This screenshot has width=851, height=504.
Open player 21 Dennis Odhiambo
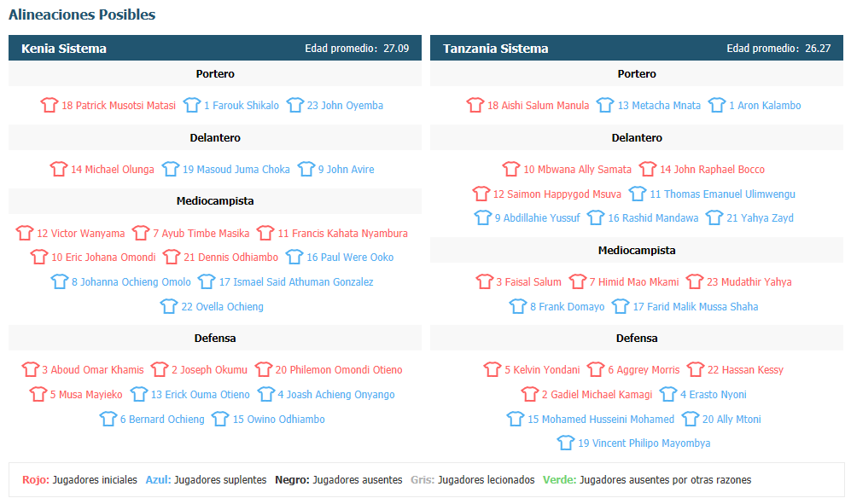(x=230, y=258)
